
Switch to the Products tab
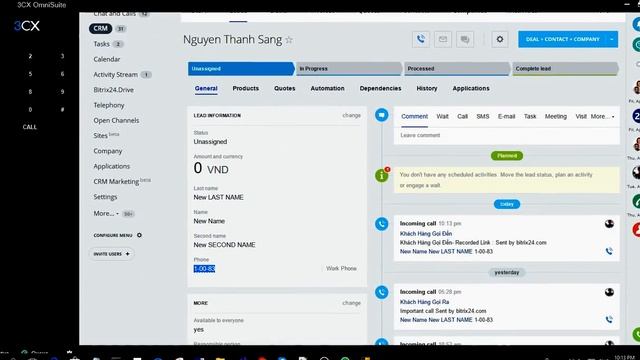coord(246,89)
